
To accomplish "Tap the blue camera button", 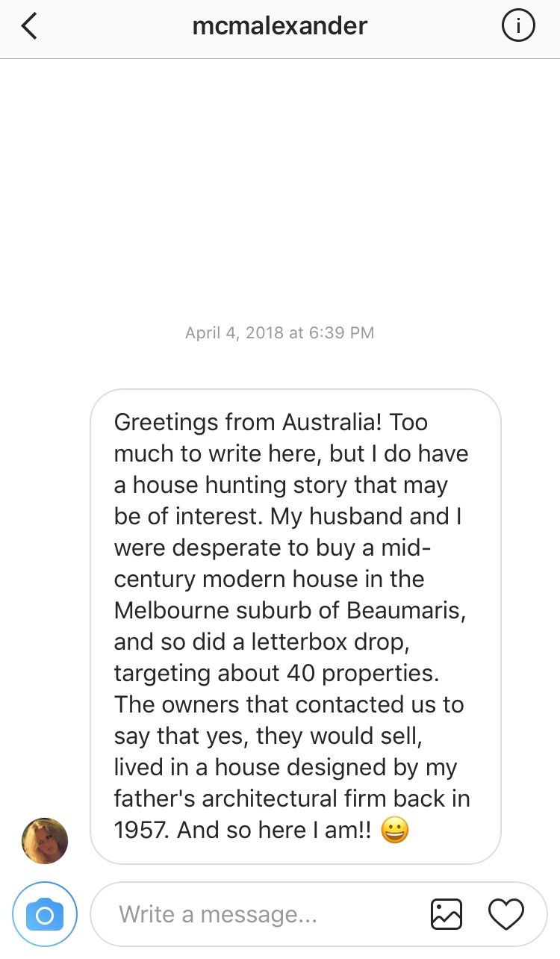I will (45, 915).
